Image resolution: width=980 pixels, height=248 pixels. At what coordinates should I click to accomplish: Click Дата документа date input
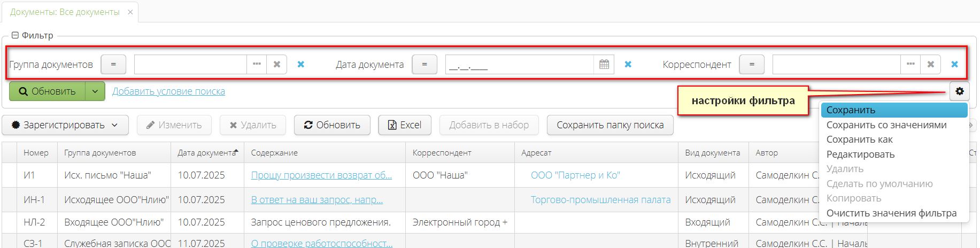[x=519, y=65]
